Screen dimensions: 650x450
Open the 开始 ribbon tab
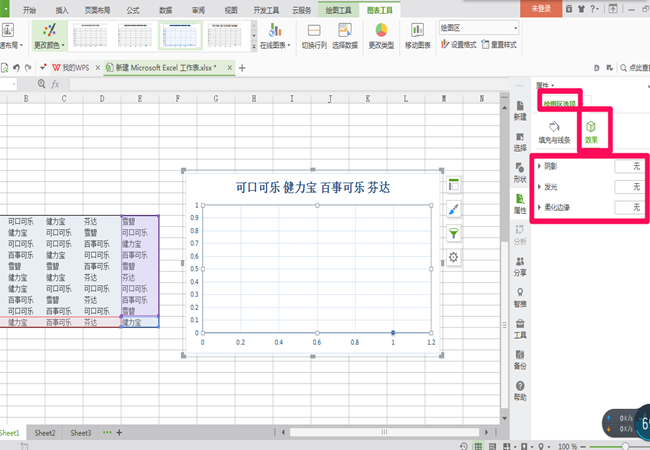pos(29,10)
